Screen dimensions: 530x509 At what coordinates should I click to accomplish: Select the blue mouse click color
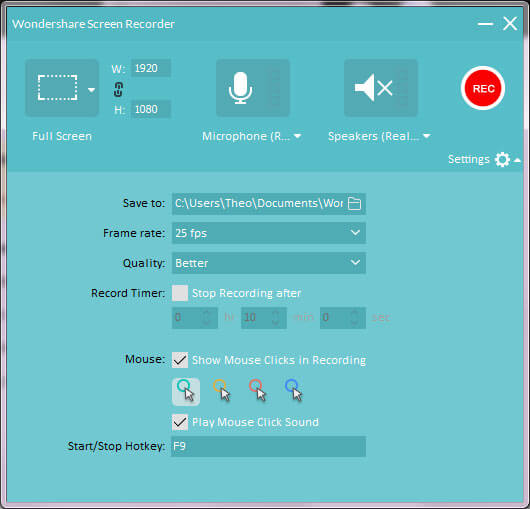pos(294,390)
